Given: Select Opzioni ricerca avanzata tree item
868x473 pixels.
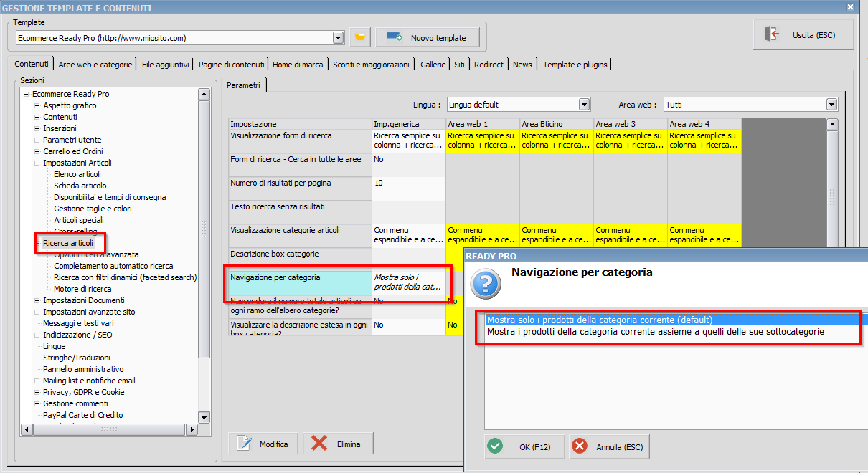Looking at the screenshot, I should (96, 254).
